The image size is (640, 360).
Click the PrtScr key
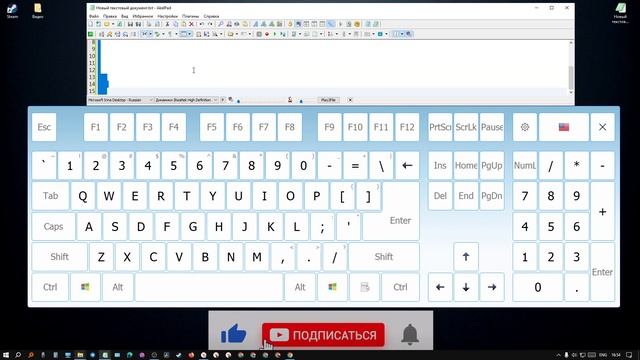click(x=440, y=127)
